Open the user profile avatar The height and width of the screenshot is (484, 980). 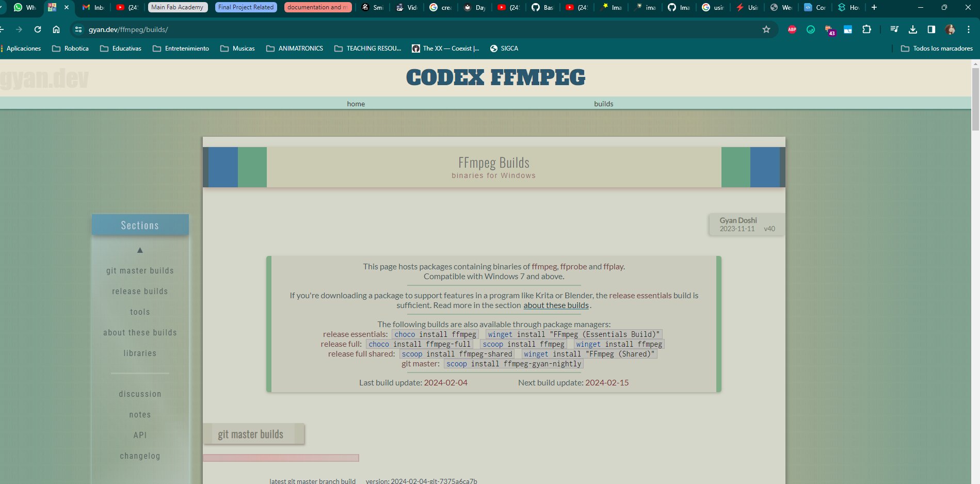pos(950,29)
